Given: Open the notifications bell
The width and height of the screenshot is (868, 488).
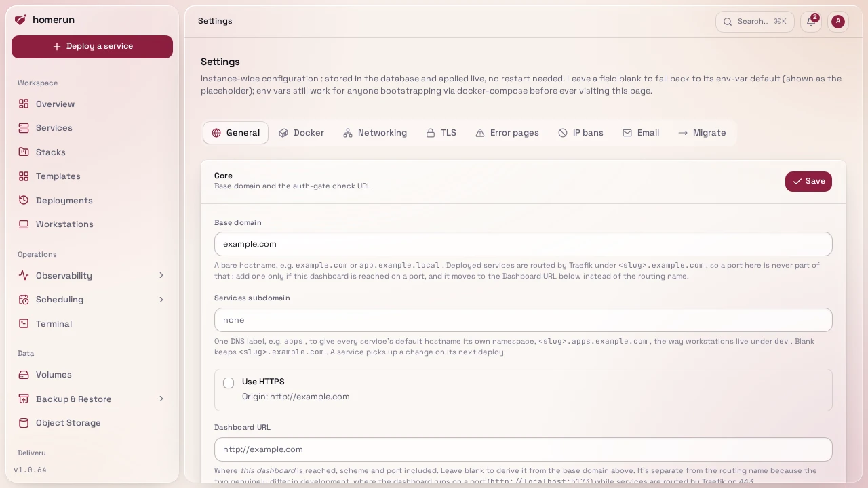Looking at the screenshot, I should click(811, 22).
